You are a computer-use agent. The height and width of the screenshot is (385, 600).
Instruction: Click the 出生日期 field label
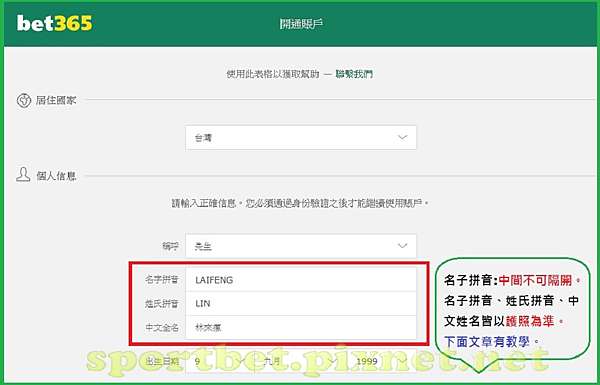(x=162, y=362)
